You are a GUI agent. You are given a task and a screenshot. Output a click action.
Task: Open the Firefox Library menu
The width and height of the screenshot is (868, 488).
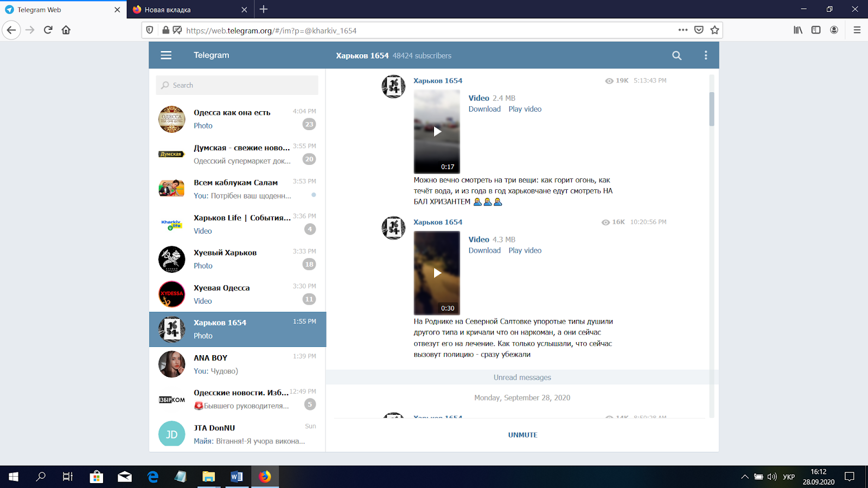click(x=798, y=30)
